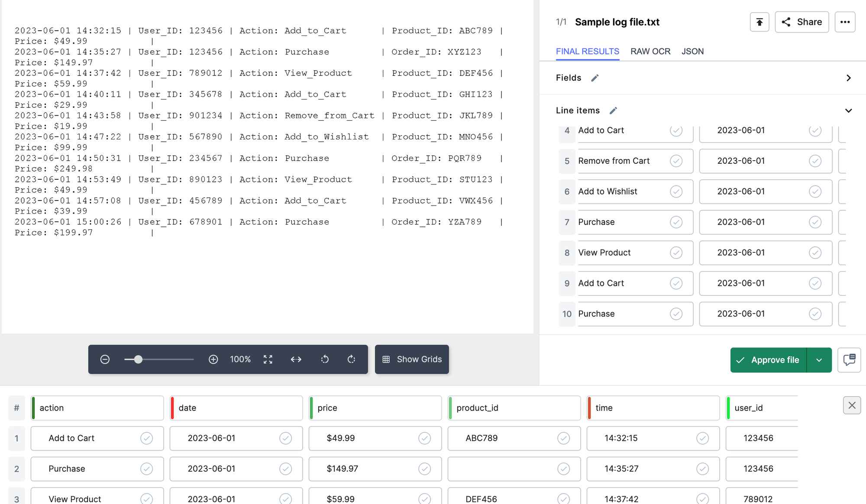Click the three-dot more options icon
Screen dimensions: 866x504
click(845, 22)
